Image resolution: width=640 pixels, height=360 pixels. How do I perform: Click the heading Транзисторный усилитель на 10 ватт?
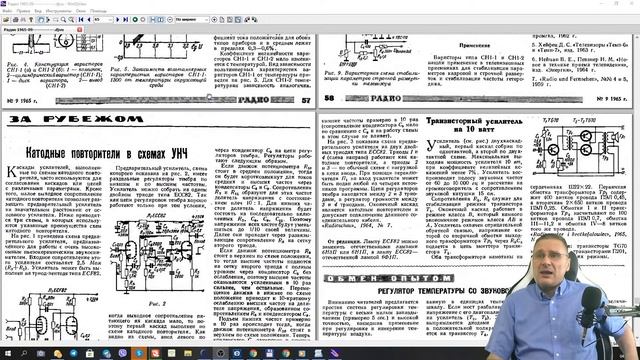(x=474, y=125)
